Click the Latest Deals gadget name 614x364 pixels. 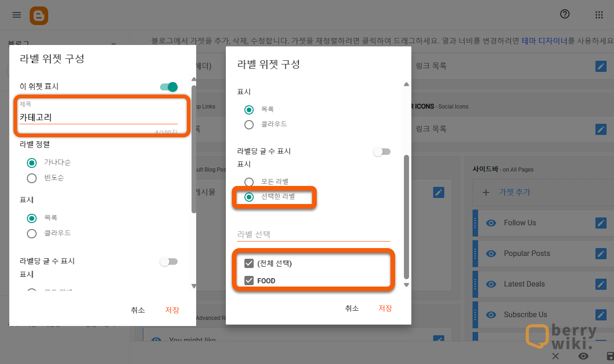[524, 284]
